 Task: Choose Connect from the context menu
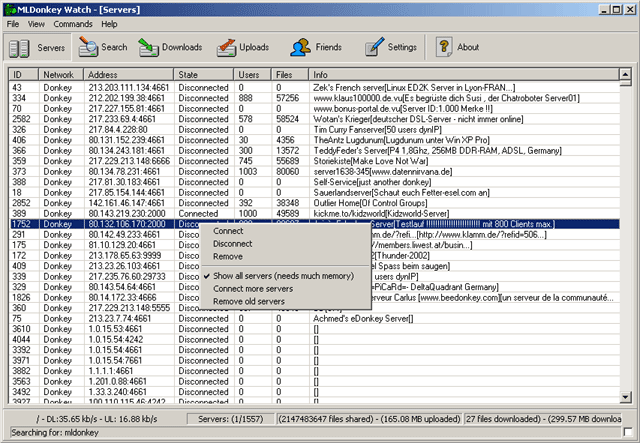click(227, 231)
